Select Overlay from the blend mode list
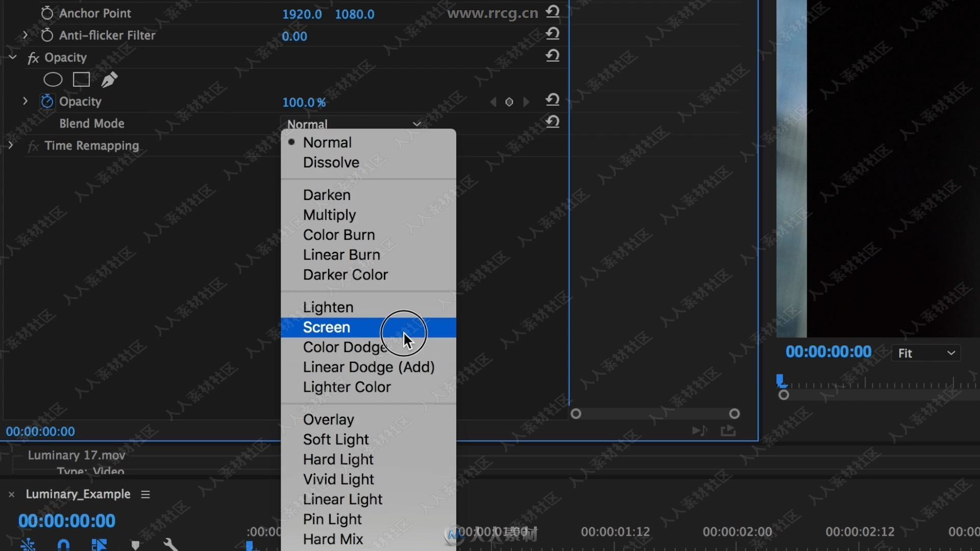 (329, 419)
